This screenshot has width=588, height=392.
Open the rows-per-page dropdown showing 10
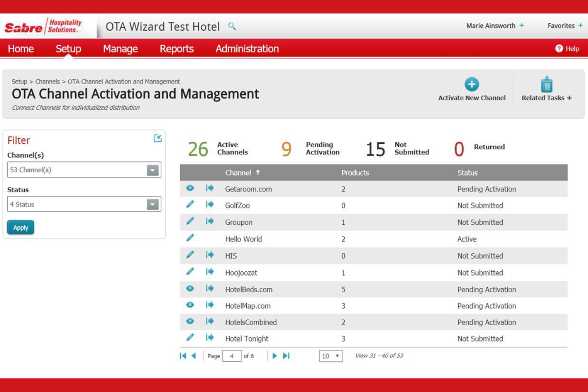tap(331, 356)
